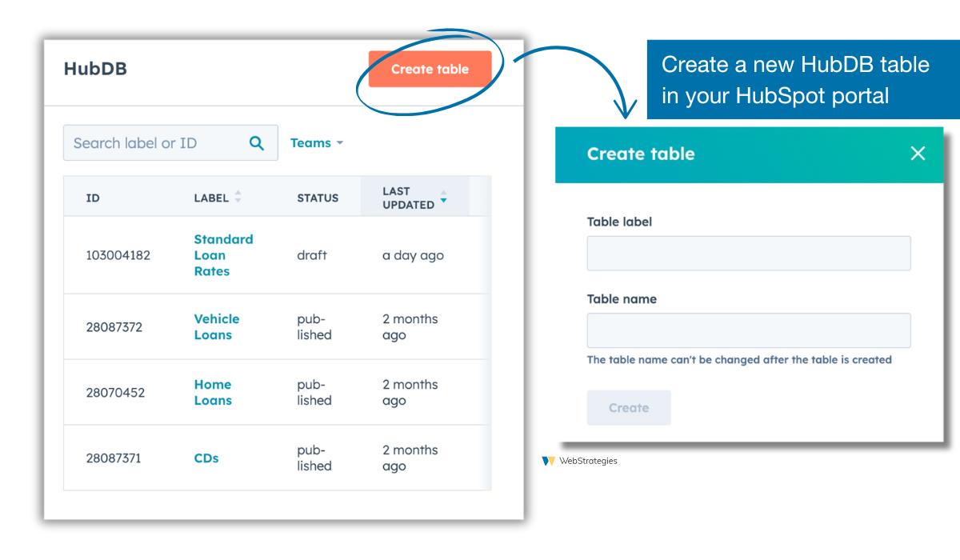Click the Create button in dialog
This screenshot has width=960, height=560.
click(x=629, y=408)
